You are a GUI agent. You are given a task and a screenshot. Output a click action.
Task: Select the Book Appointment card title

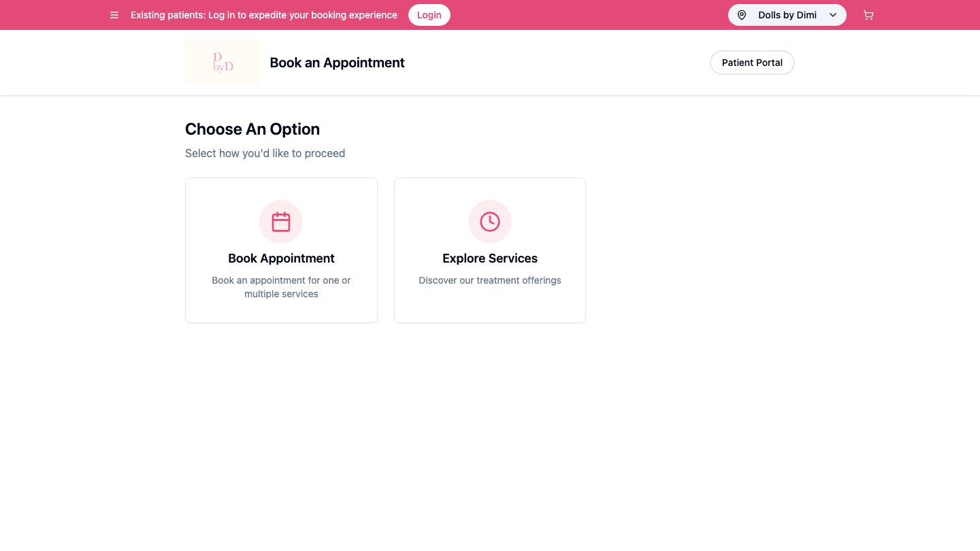(281, 258)
